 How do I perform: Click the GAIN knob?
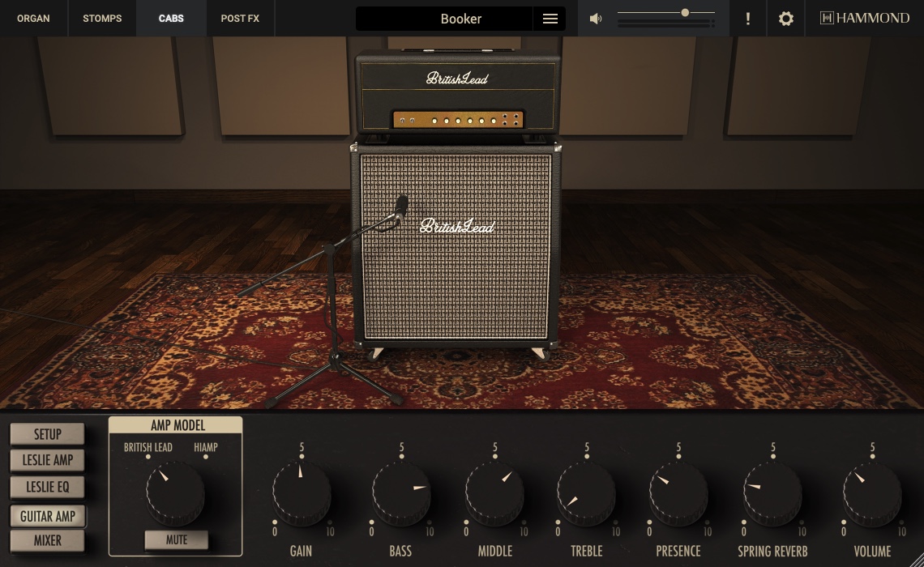pyautogui.click(x=302, y=494)
